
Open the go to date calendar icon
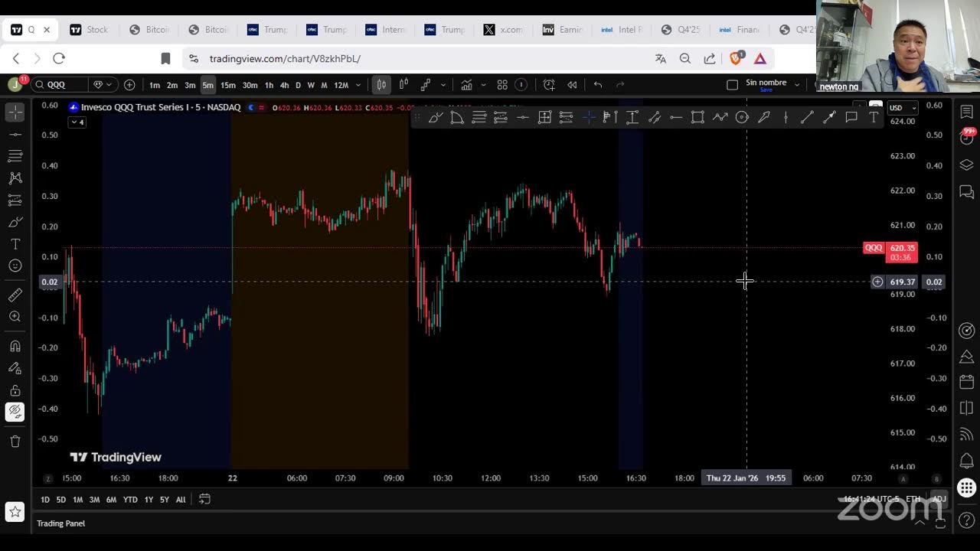[x=204, y=499]
